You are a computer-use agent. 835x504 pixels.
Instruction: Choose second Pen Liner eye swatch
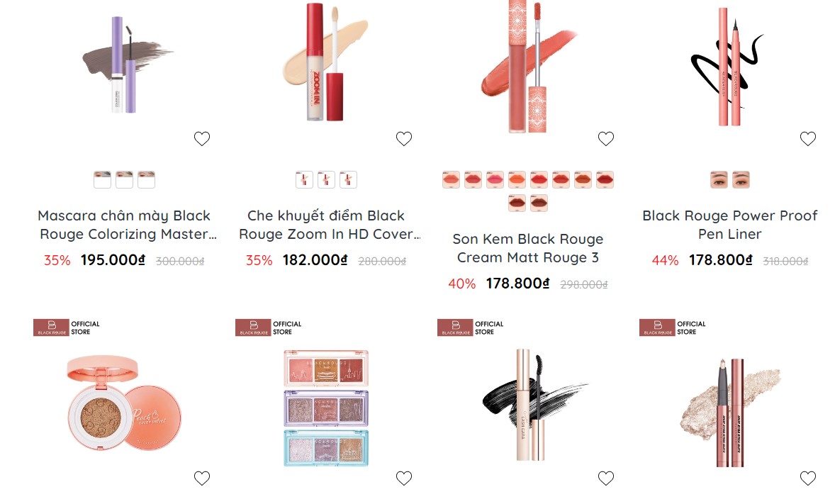[x=741, y=179]
